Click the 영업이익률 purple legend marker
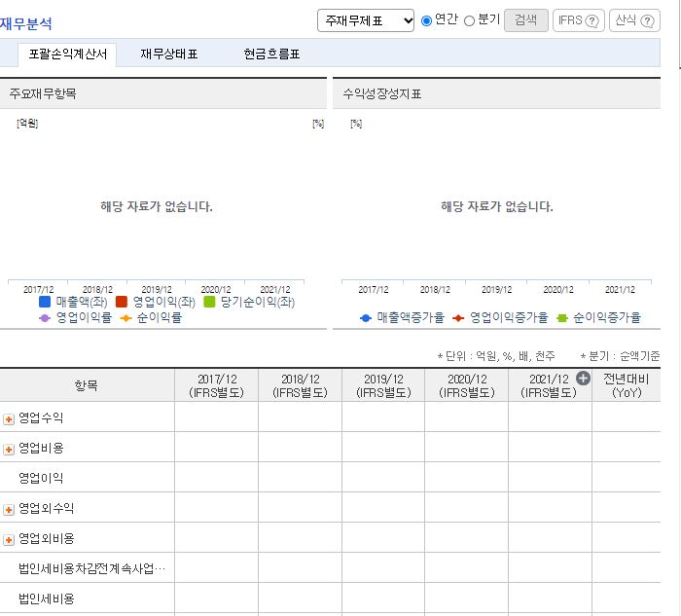681x616 pixels. tap(45, 318)
